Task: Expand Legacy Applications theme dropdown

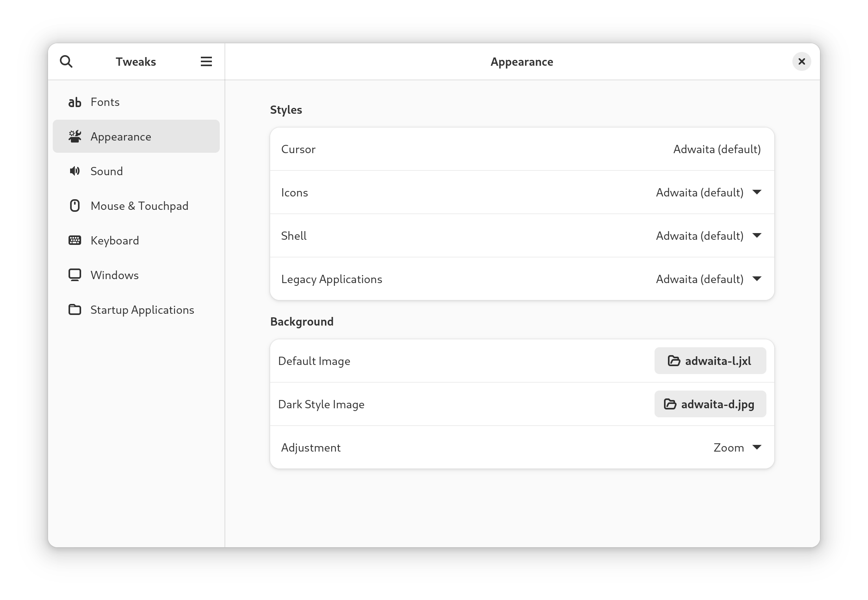Action: 708,279
